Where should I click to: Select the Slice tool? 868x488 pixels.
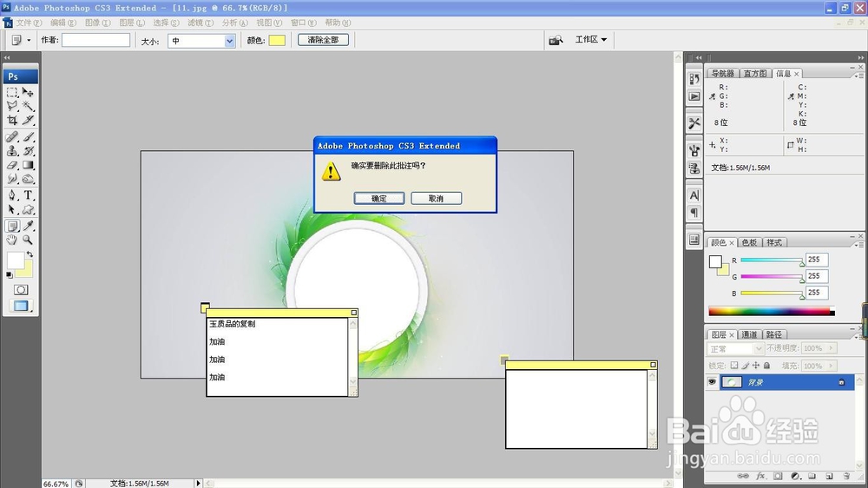point(29,120)
